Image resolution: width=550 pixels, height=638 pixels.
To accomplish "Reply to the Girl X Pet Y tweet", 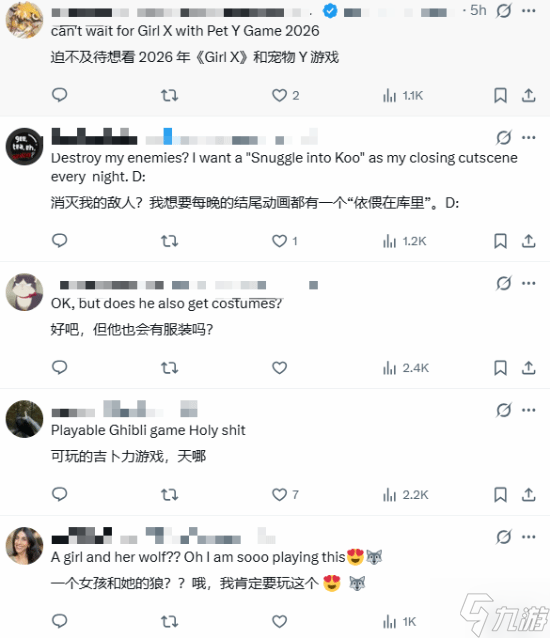I will [59, 95].
